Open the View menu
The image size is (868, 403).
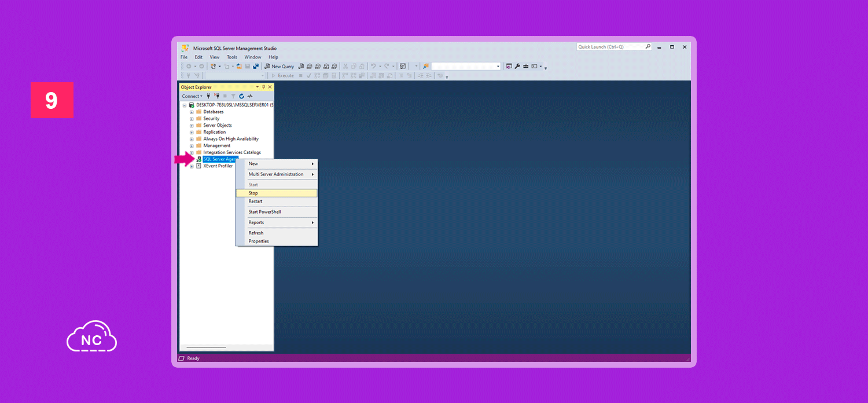215,57
